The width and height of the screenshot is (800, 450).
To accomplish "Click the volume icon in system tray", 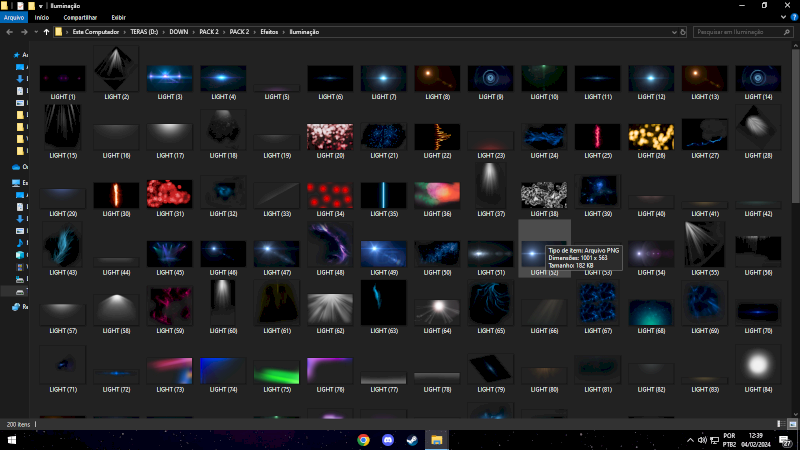I will coord(703,440).
